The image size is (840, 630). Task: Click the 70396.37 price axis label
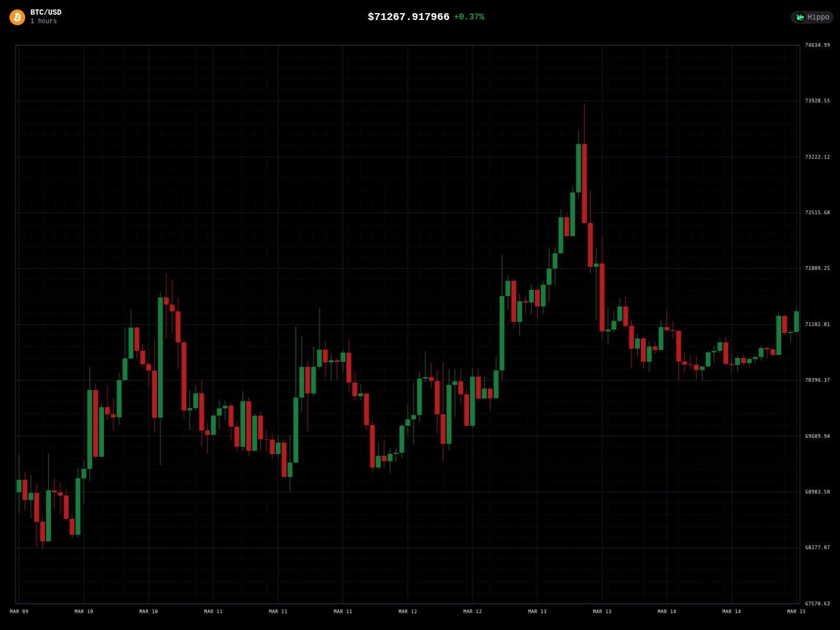pyautogui.click(x=817, y=380)
